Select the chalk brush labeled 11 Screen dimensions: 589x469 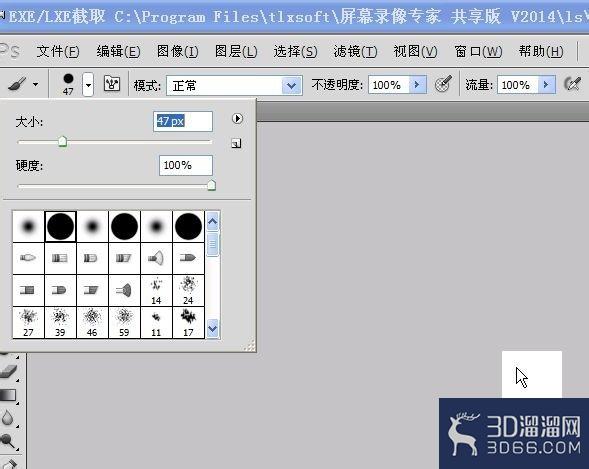click(156, 323)
